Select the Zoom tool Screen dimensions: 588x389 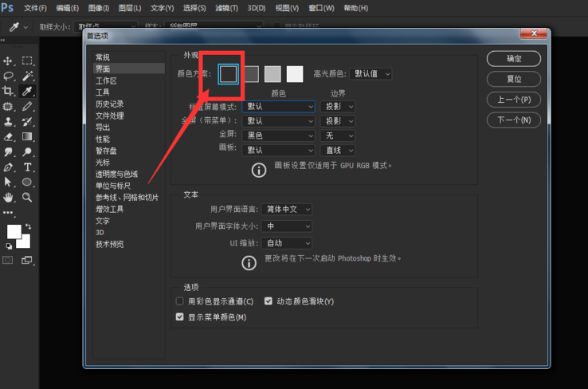click(27, 198)
